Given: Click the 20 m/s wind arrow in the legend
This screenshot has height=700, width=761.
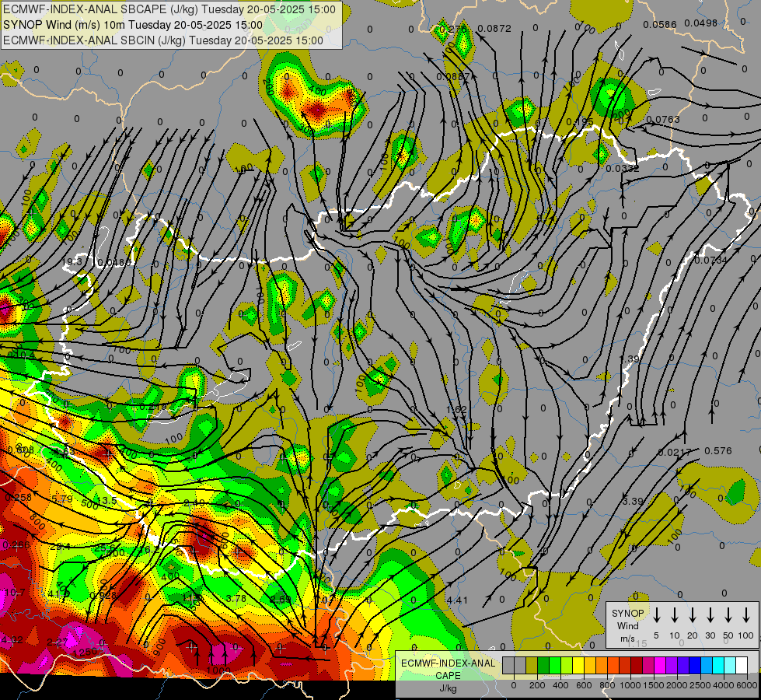Looking at the screenshot, I should [692, 615].
